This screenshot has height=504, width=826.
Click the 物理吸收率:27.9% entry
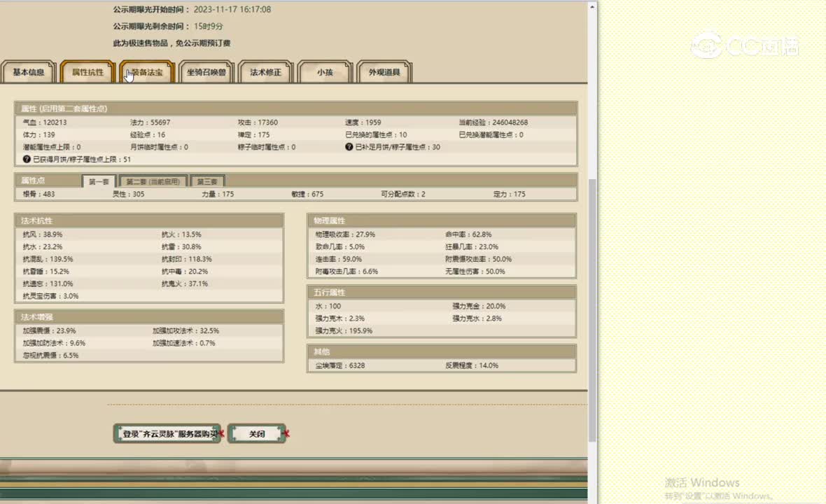345,234
